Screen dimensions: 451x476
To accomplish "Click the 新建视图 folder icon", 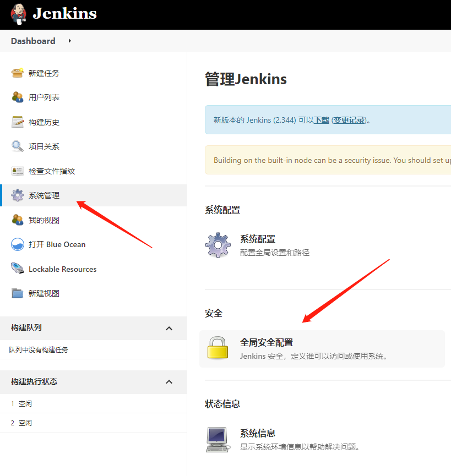I will click(17, 293).
